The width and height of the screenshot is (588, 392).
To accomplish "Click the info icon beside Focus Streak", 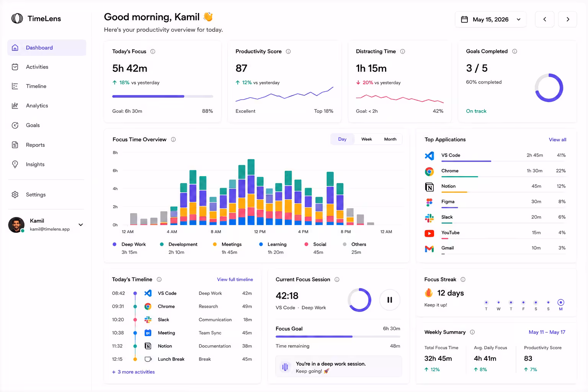I will [x=463, y=279].
